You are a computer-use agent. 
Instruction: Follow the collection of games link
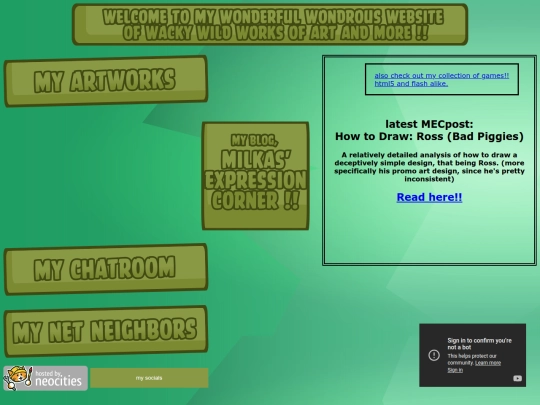(442, 80)
